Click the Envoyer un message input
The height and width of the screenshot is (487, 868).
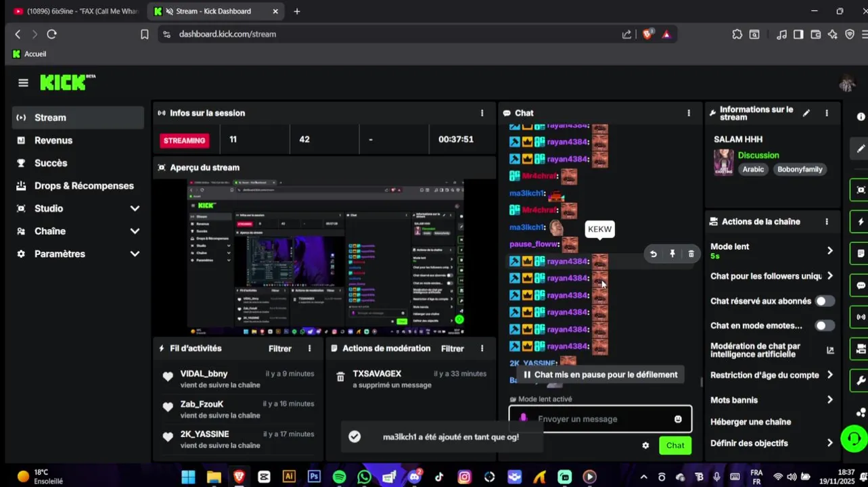coord(600,419)
